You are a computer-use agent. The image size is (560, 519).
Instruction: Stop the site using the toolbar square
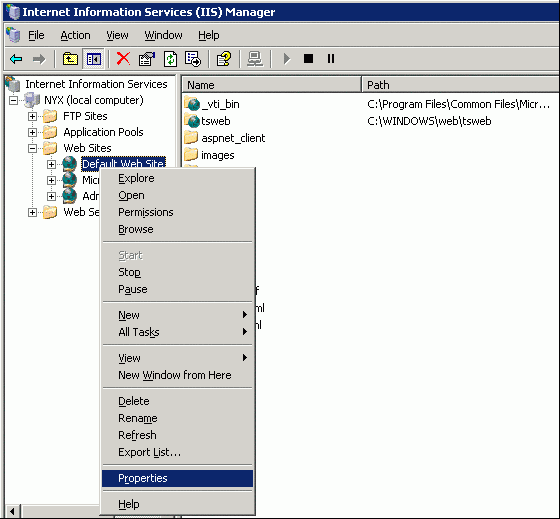(309, 59)
